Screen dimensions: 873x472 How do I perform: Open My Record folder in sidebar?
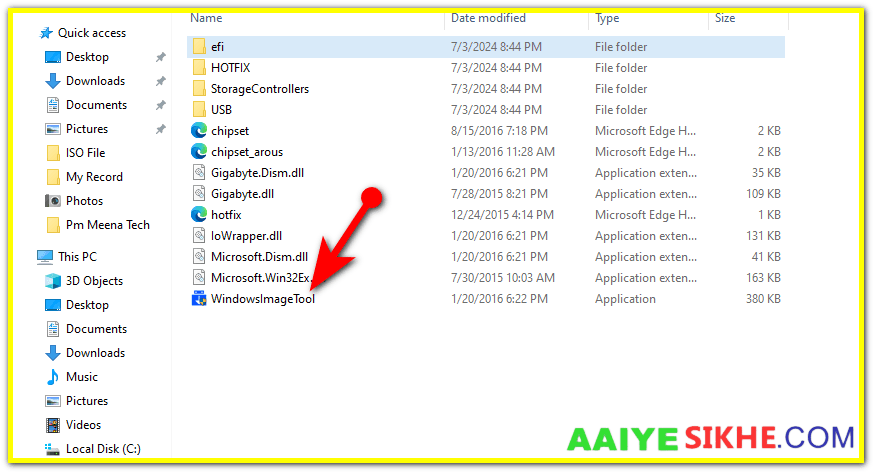tap(94, 176)
